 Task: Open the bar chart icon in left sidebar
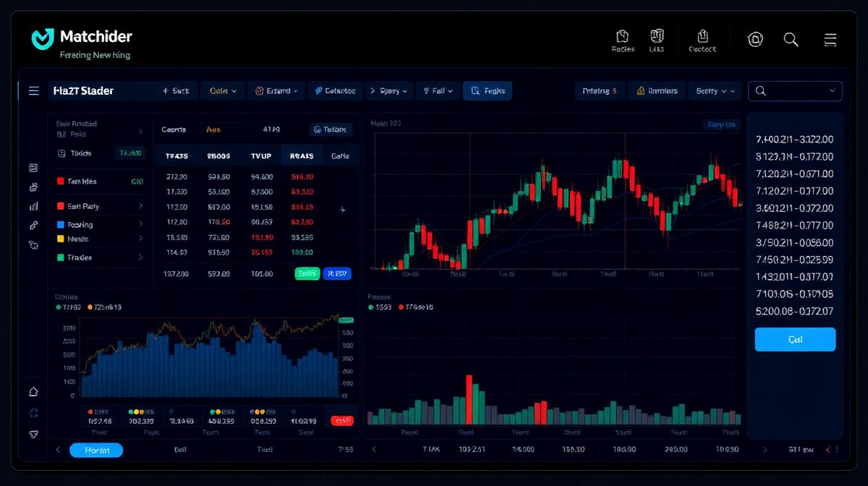[33, 206]
